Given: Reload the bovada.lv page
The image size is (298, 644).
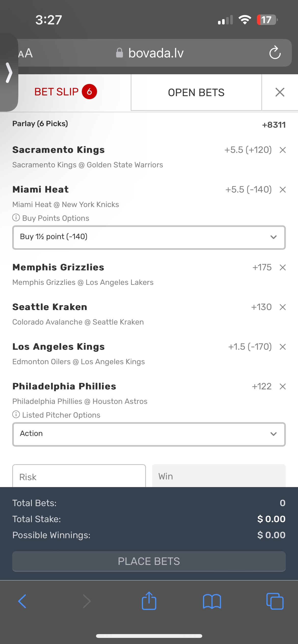Looking at the screenshot, I should (x=275, y=53).
